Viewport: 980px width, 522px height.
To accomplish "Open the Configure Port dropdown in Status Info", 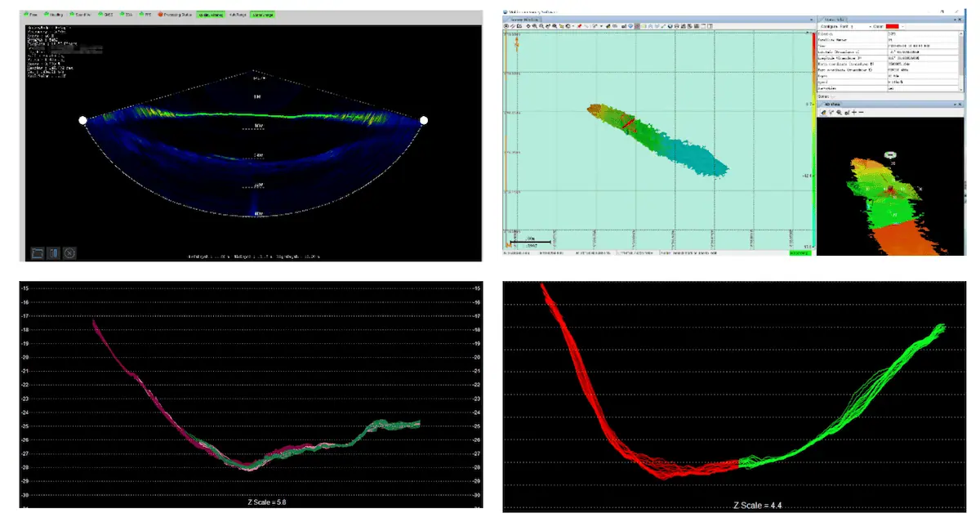I will [x=870, y=26].
